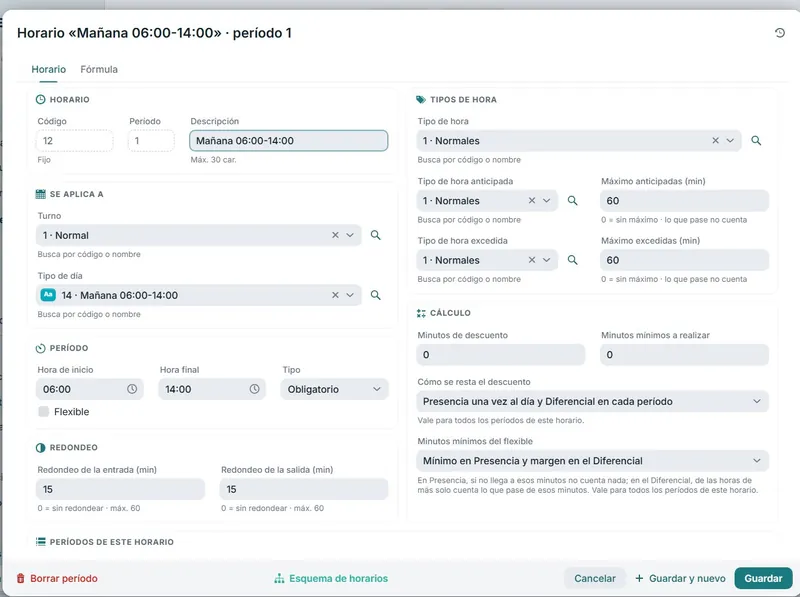The height and width of the screenshot is (597, 800).
Task: Clear the Turno selection
Action: tap(335, 235)
